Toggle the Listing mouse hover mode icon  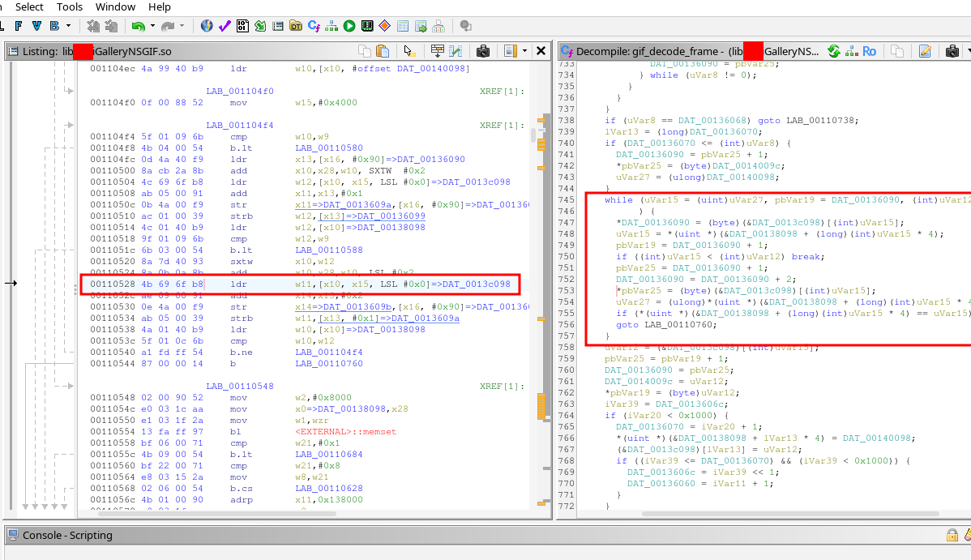pos(410,51)
